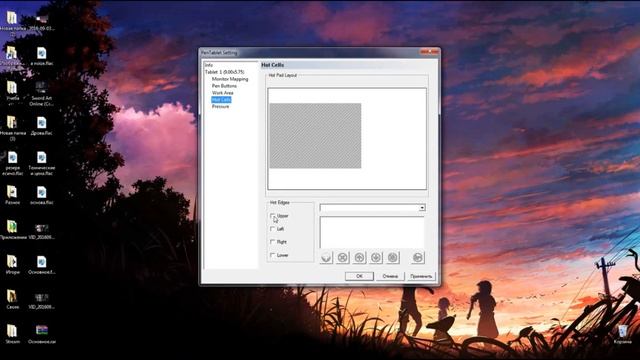Select the Sword Art Online video file

[41, 93]
